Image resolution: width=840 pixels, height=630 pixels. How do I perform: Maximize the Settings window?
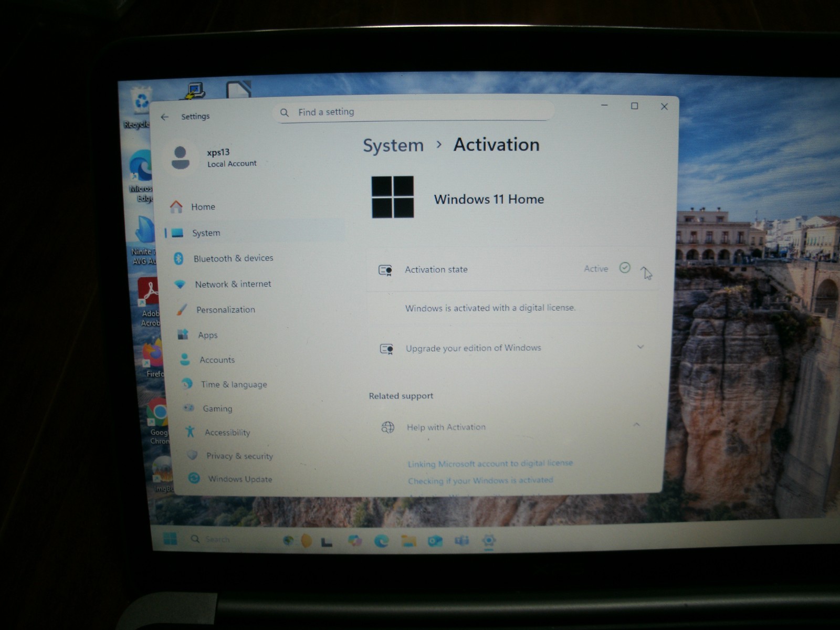634,106
